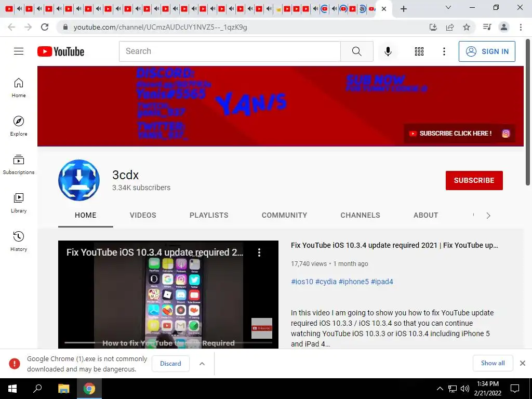Click the featured video progress bar
532x399 pixels.
[x=168, y=343]
